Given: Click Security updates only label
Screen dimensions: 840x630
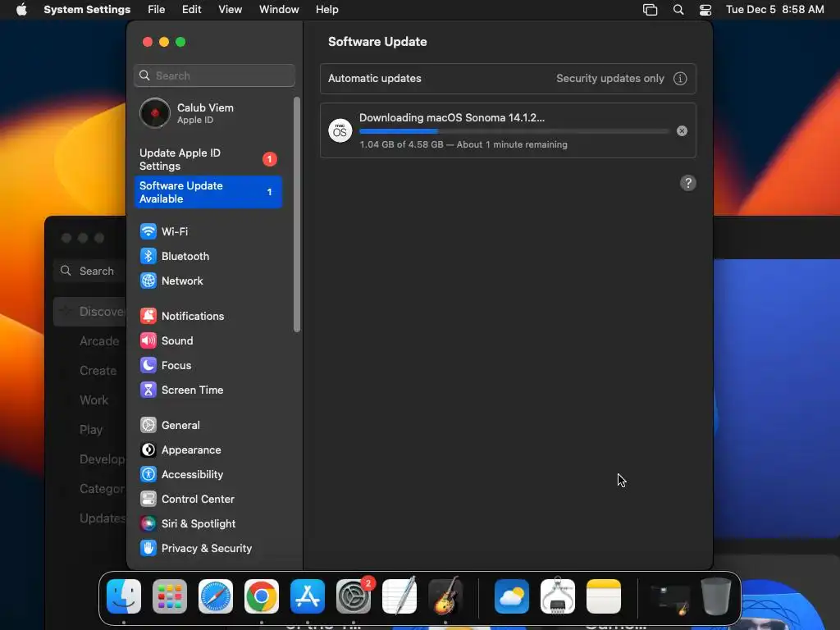Looking at the screenshot, I should (610, 78).
